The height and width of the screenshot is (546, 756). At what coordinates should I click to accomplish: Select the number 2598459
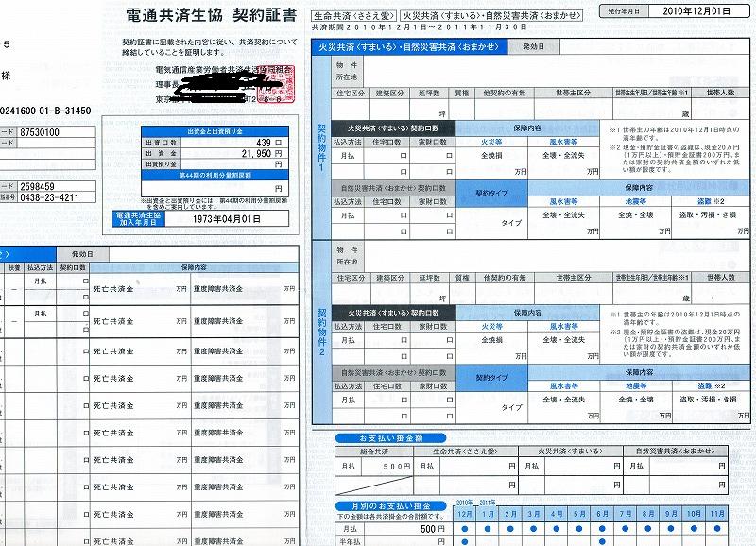[37, 186]
